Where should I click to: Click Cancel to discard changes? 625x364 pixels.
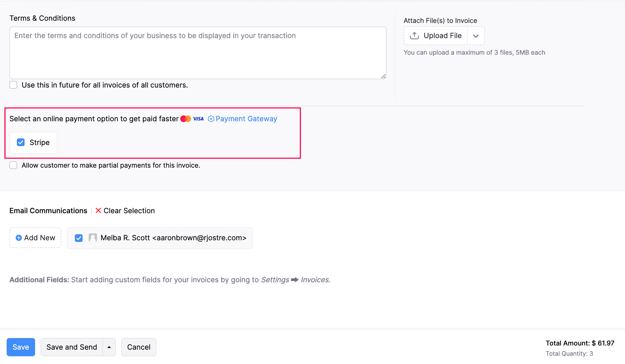tap(138, 347)
